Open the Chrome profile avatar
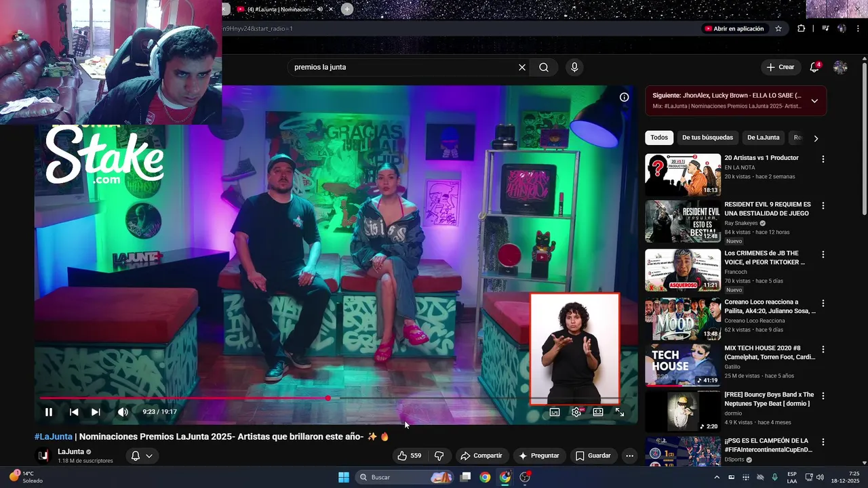 coord(842,28)
